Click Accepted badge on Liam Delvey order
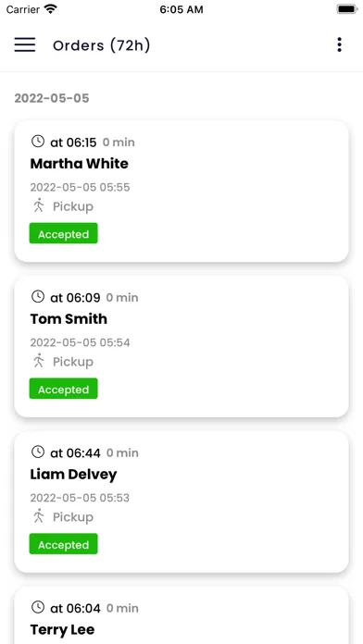 tap(63, 544)
